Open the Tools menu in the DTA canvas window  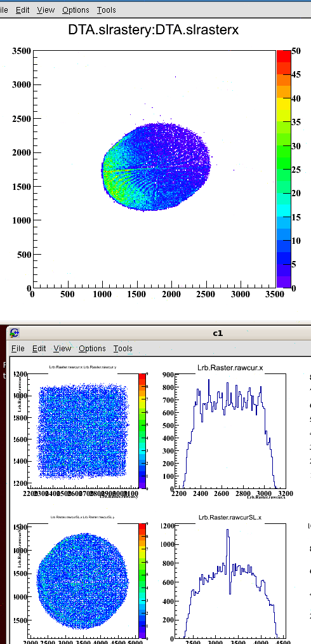coord(106,10)
